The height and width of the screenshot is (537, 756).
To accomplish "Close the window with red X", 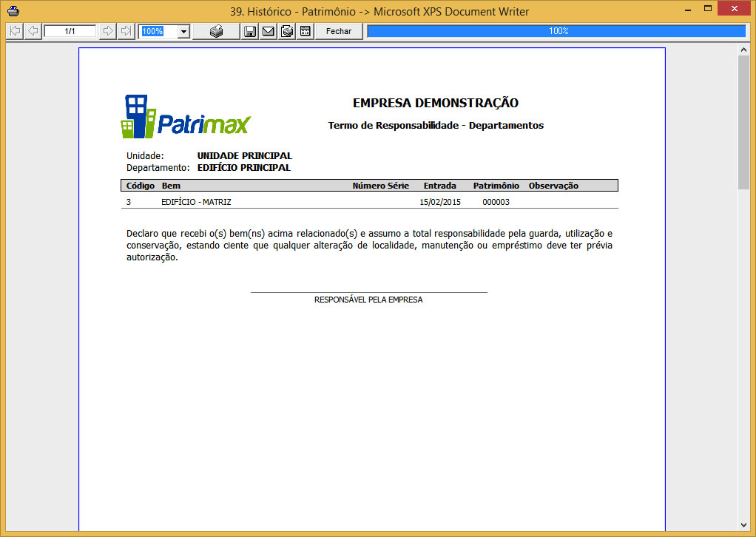I will [x=735, y=9].
